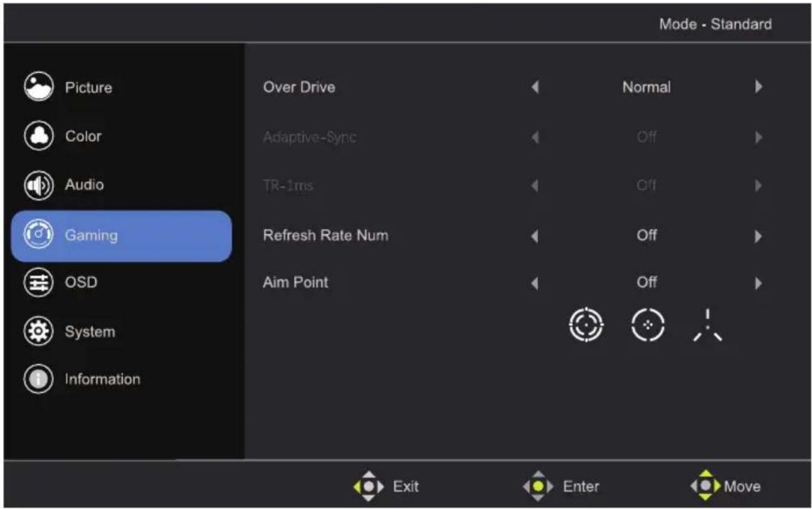Click Refresh Rate Num right arrow
Image resolution: width=812 pixels, height=509 pixels.
click(x=759, y=236)
